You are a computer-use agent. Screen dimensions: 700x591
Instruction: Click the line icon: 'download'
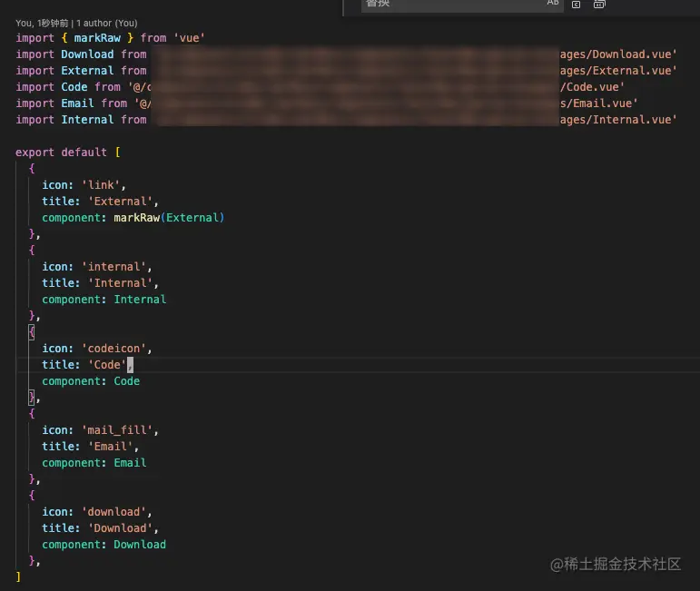coord(97,512)
